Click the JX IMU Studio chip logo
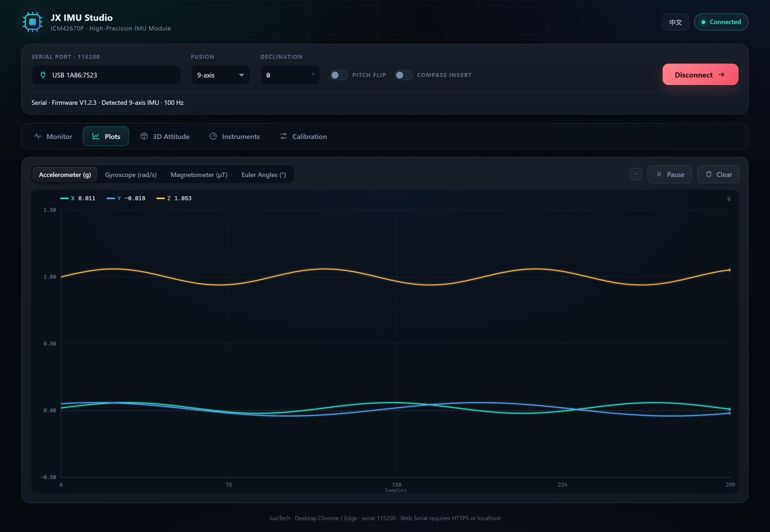 (x=33, y=22)
